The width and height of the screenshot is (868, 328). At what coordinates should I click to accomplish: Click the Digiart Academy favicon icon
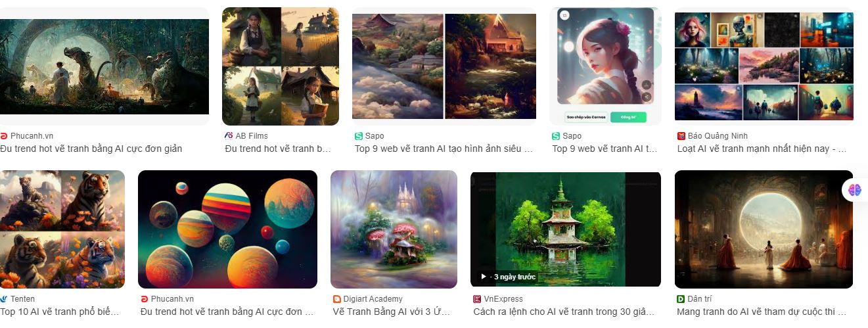(x=337, y=299)
